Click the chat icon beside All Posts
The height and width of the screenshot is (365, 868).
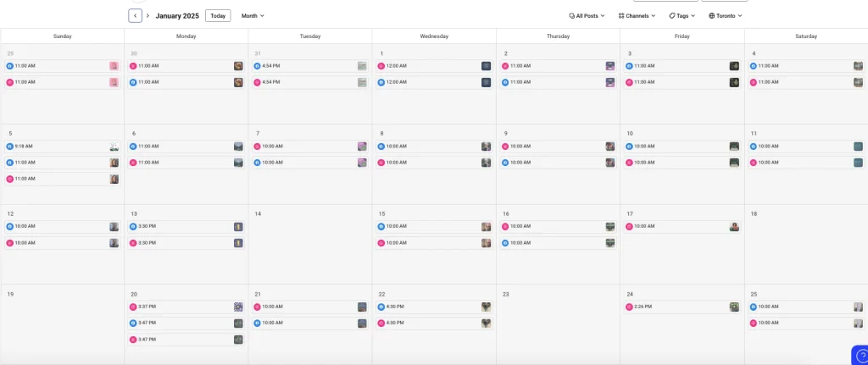pos(572,15)
